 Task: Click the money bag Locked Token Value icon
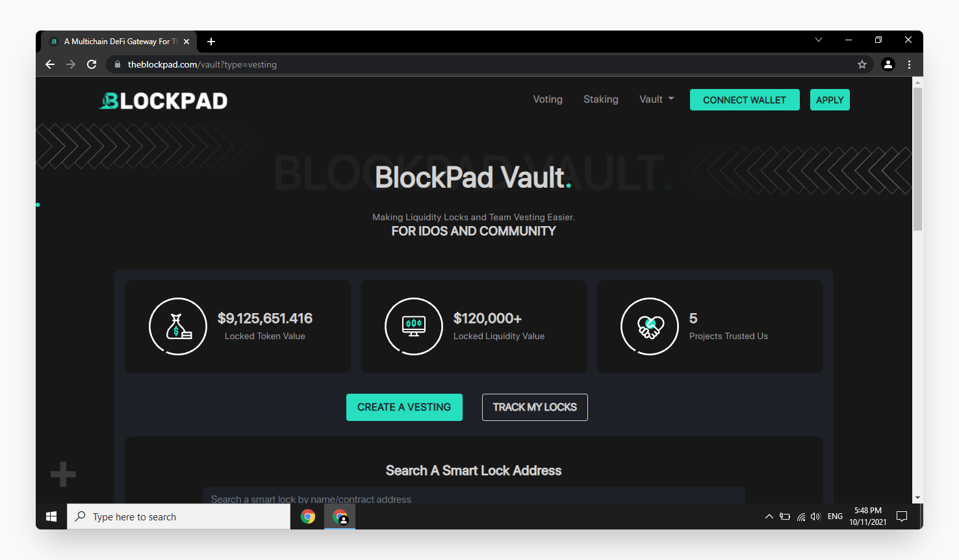click(178, 326)
